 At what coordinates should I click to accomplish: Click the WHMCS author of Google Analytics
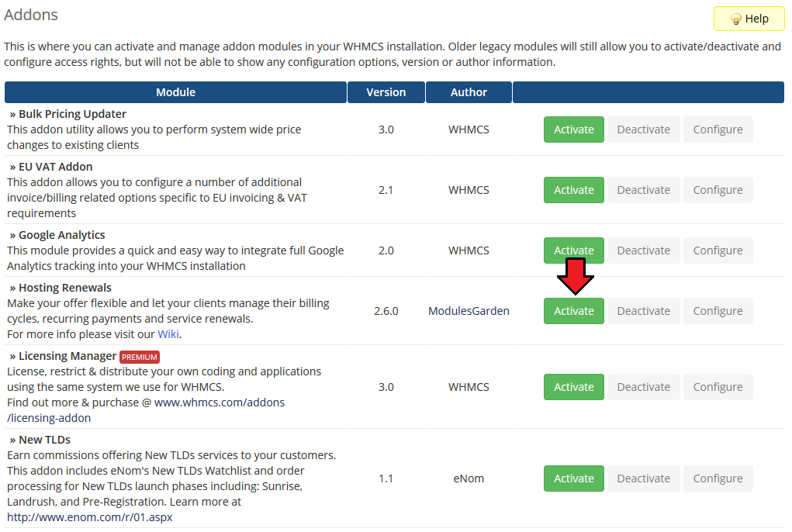pos(469,250)
